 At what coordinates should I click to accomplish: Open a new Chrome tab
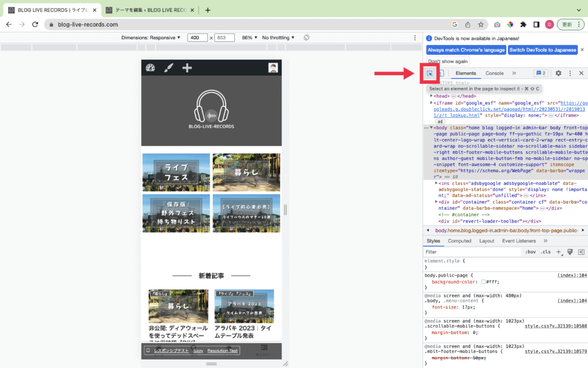point(208,10)
